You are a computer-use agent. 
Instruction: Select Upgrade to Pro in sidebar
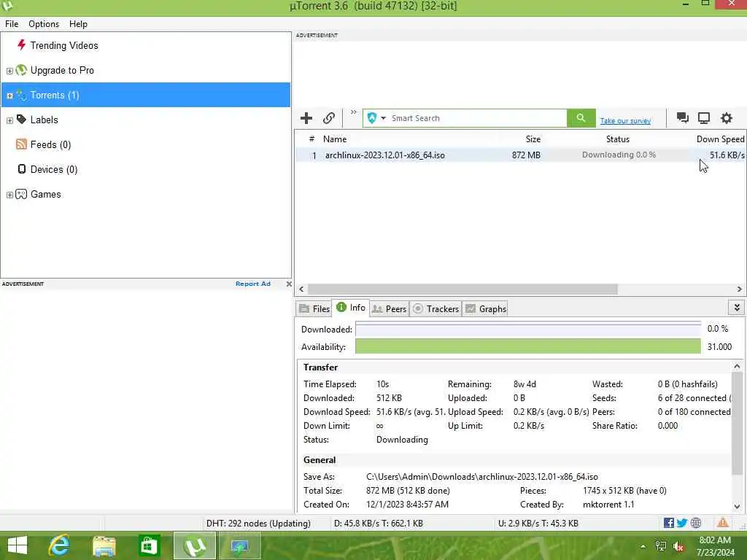point(62,70)
